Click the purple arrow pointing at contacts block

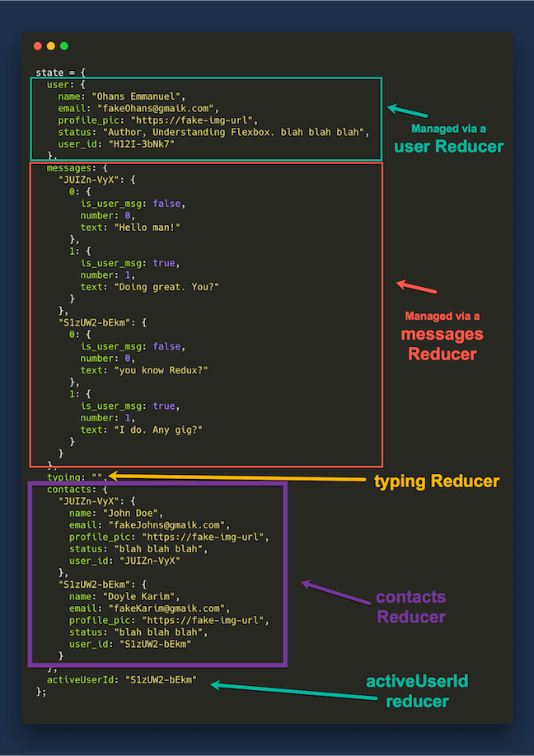click(329, 593)
